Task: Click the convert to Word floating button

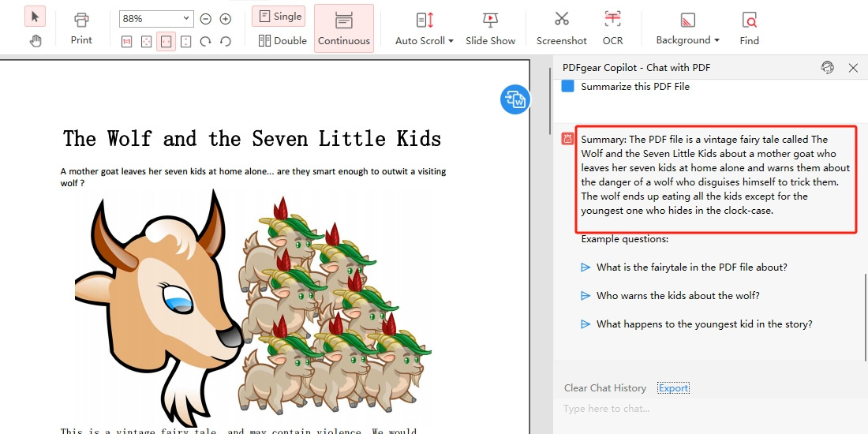Action: (x=515, y=99)
